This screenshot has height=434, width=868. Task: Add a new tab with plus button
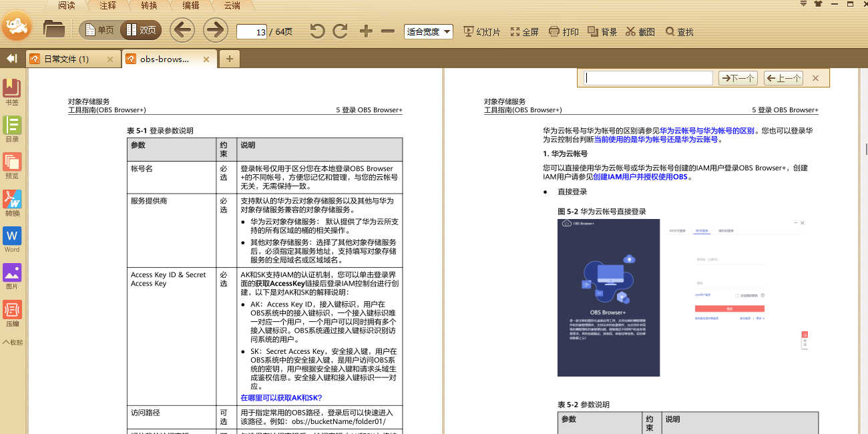(229, 59)
